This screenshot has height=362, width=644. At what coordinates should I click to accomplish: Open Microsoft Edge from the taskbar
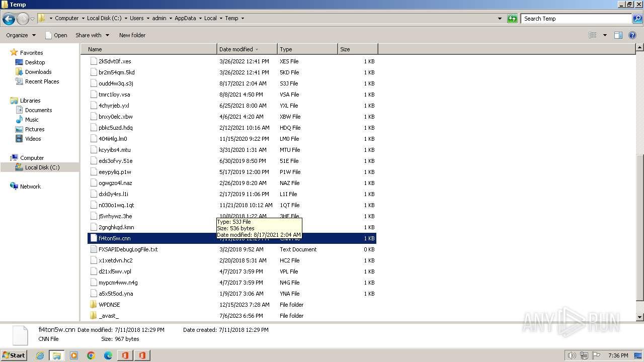coord(108,355)
